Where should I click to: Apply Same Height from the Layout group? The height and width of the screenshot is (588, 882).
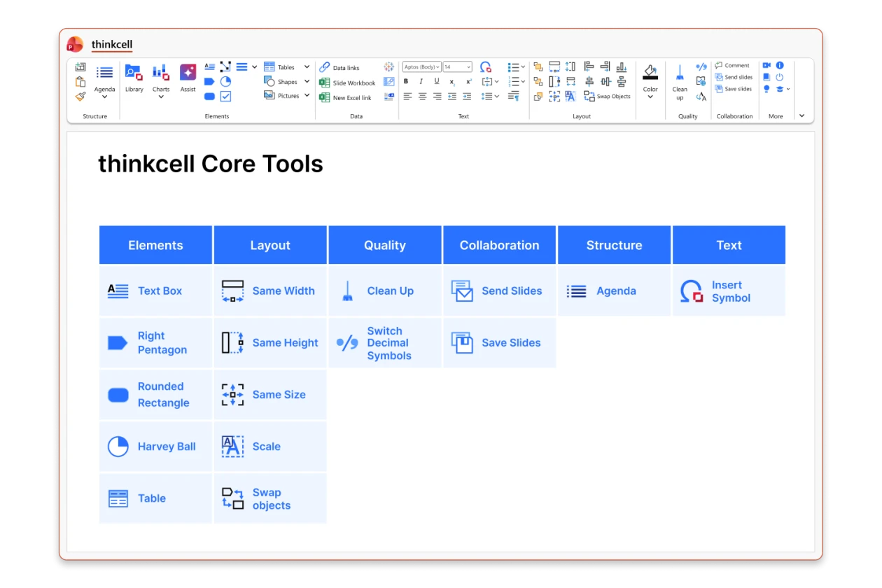554,81
